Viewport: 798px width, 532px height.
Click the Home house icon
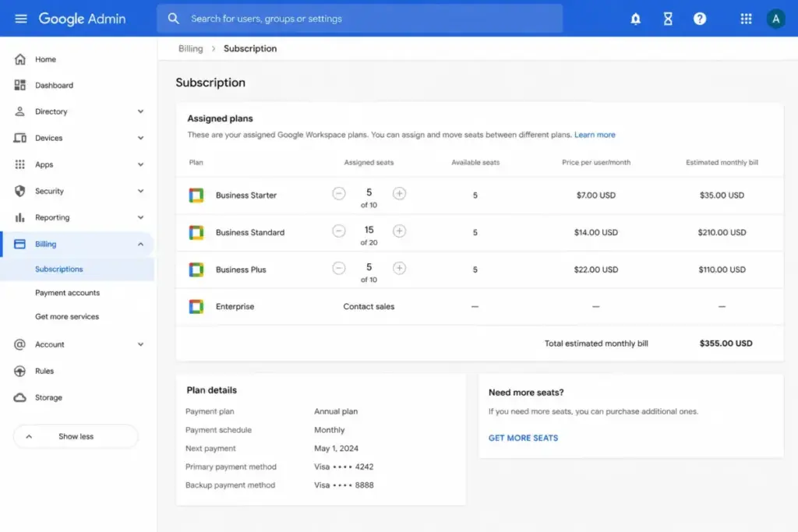click(19, 59)
